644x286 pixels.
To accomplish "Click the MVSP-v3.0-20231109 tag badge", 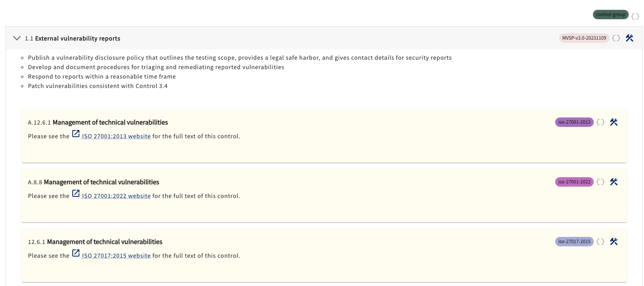I will pyautogui.click(x=584, y=38).
